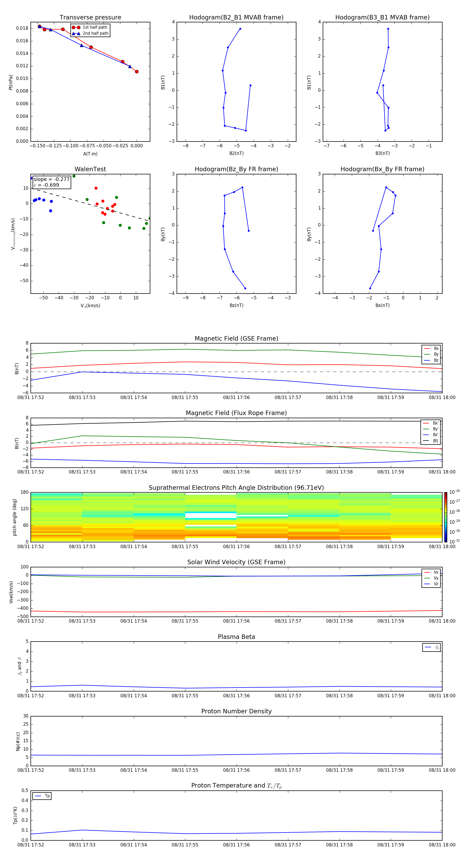Click the 'Proton Temperature and Te/Tp' title
This screenshot has height=868, width=473.
[236, 786]
